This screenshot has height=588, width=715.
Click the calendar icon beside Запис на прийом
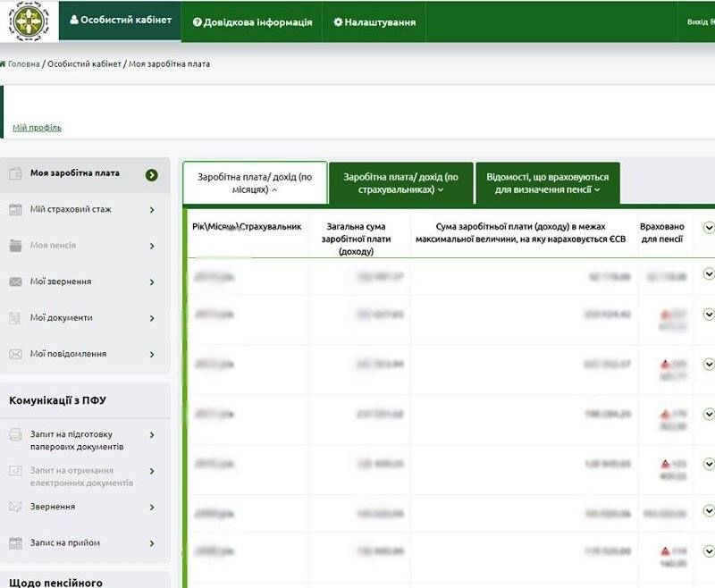pos(14,542)
